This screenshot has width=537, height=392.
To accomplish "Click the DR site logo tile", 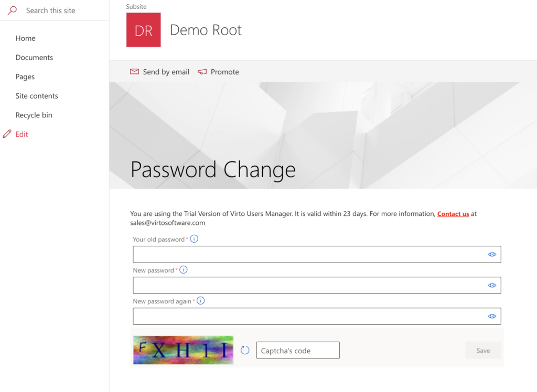I will (x=143, y=30).
